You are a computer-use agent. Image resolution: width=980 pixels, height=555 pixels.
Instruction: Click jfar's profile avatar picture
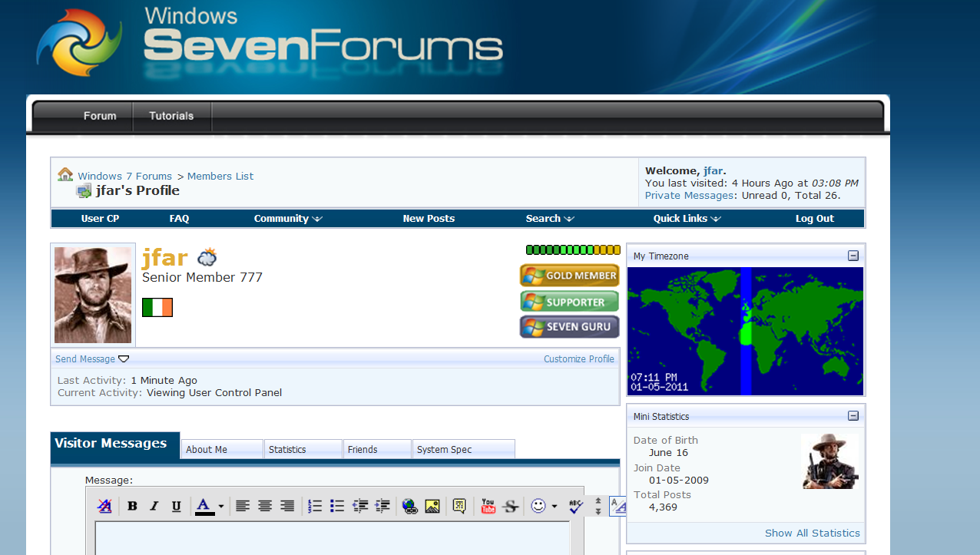pyautogui.click(x=93, y=295)
